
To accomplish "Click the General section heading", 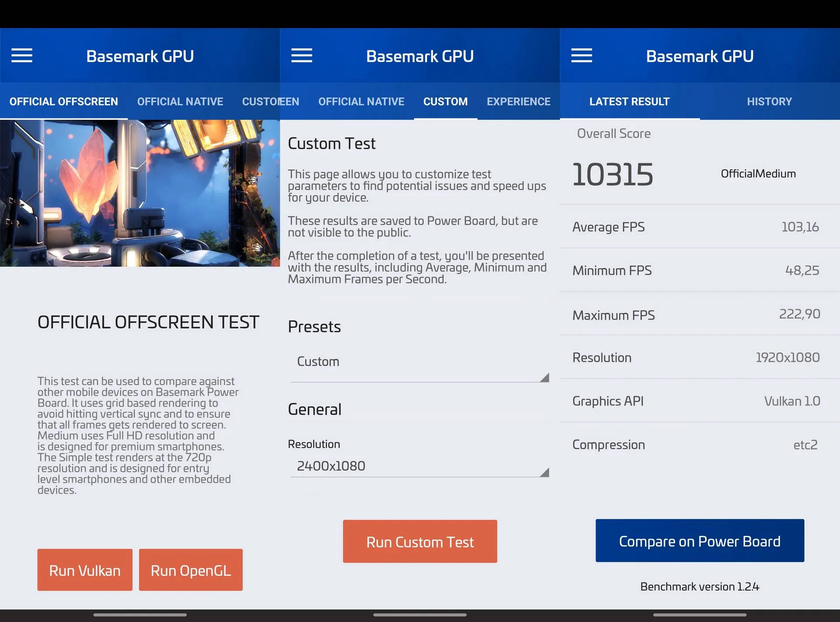I will (315, 409).
